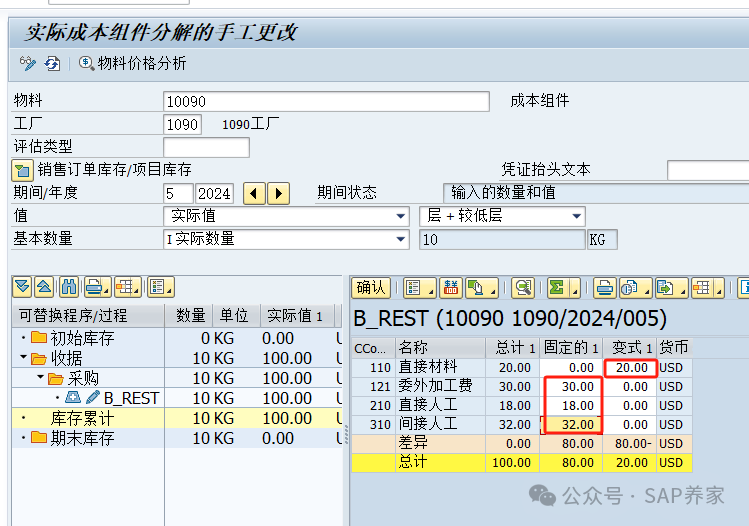749x526 pixels.
Task: Click details list icon next to 确认
Action: (414, 288)
